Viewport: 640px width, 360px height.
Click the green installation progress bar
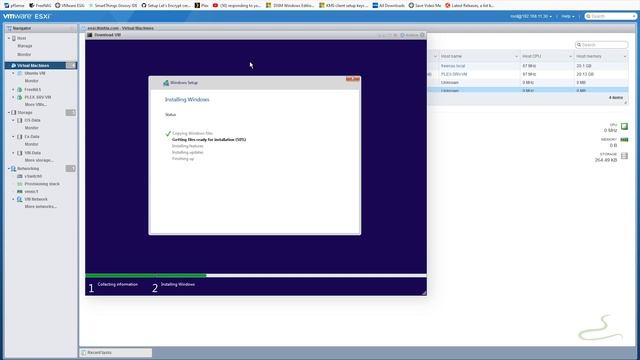click(x=146, y=276)
